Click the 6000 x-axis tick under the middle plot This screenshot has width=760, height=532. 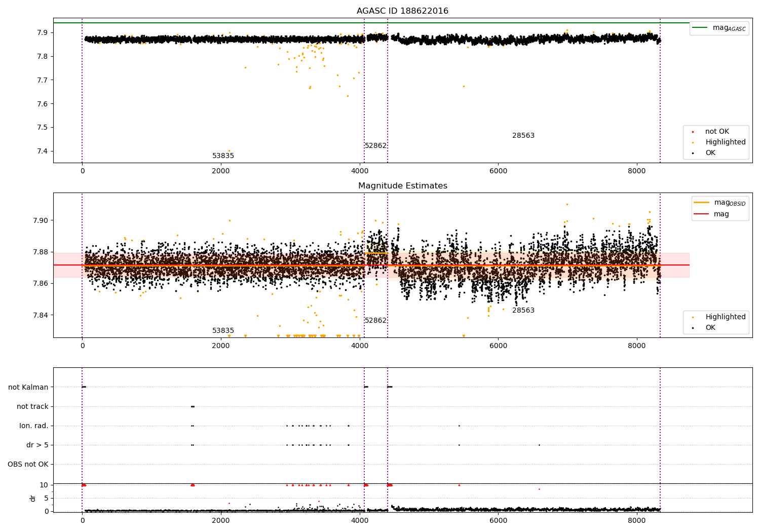tap(498, 346)
